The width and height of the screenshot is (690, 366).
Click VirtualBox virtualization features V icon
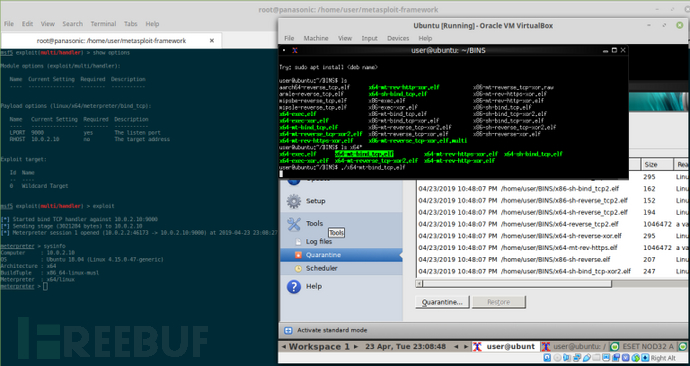(625, 358)
